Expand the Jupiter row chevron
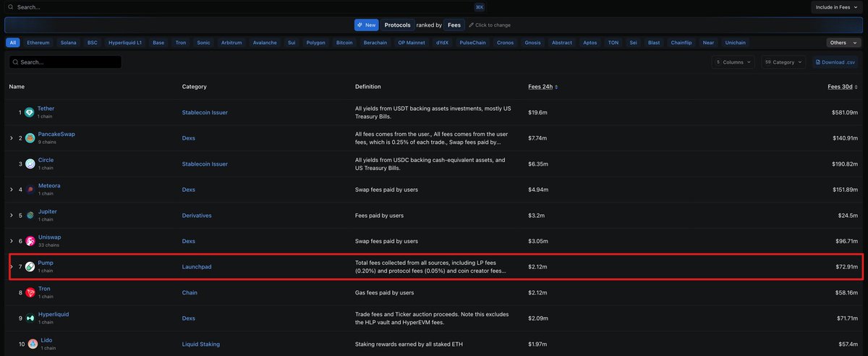This screenshot has width=868, height=356. [11, 215]
